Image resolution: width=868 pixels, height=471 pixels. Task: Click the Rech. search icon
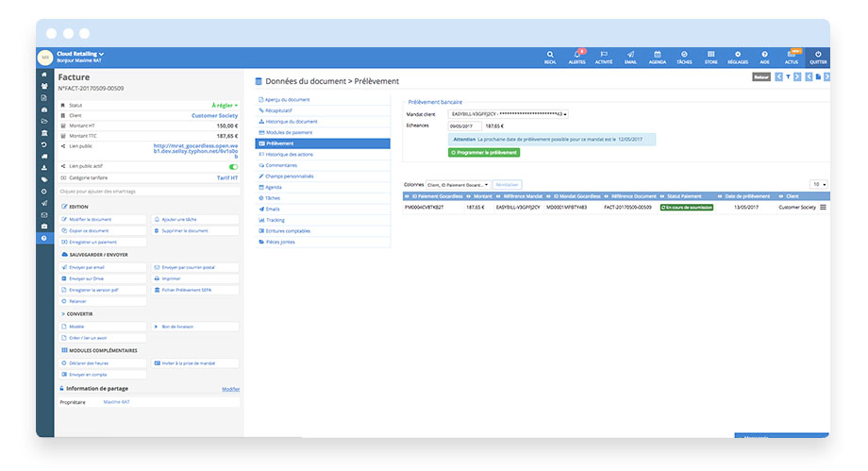[550, 54]
